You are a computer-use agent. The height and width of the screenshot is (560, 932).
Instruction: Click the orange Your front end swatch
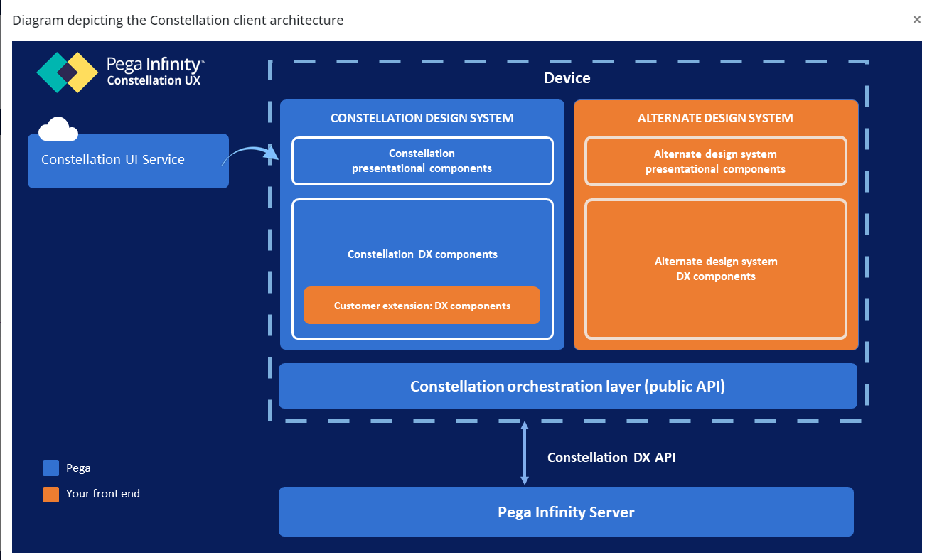click(x=50, y=494)
